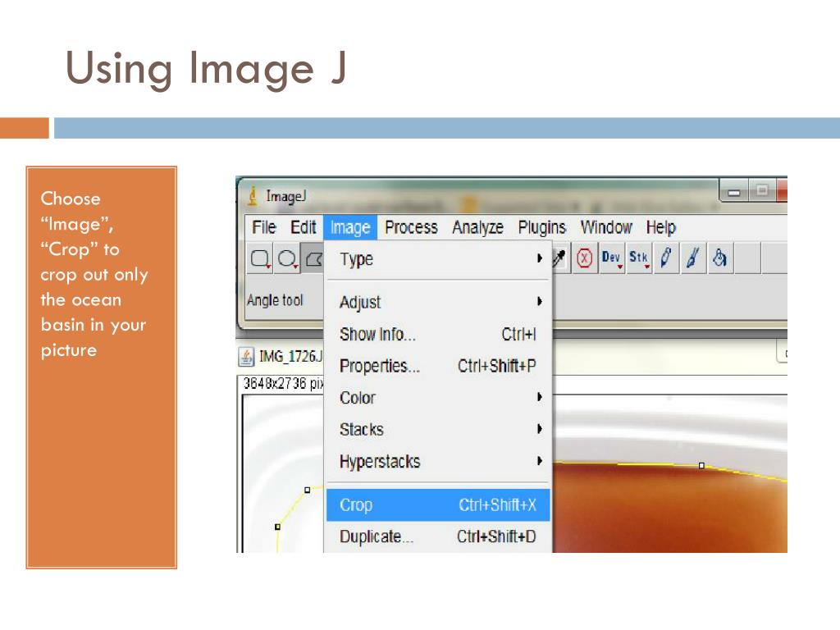Open the Plugins menu
The height and width of the screenshot is (630, 840).
(542, 227)
